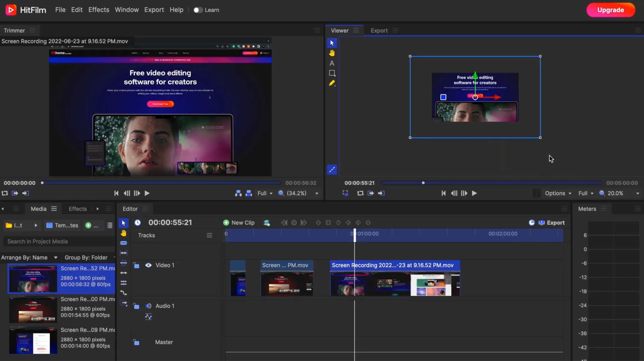Open the Options dropdown in the Viewer
The height and width of the screenshot is (361, 644).
click(558, 193)
